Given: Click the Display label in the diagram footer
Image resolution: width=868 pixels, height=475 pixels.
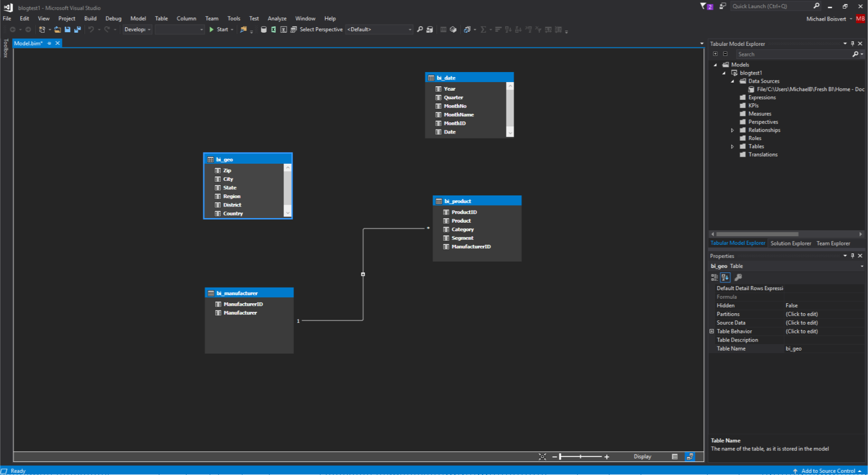Looking at the screenshot, I should tap(642, 457).
